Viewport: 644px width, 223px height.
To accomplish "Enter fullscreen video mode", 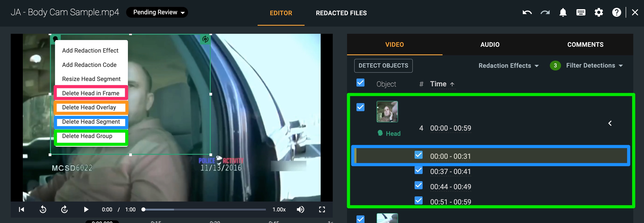I will pos(322,209).
